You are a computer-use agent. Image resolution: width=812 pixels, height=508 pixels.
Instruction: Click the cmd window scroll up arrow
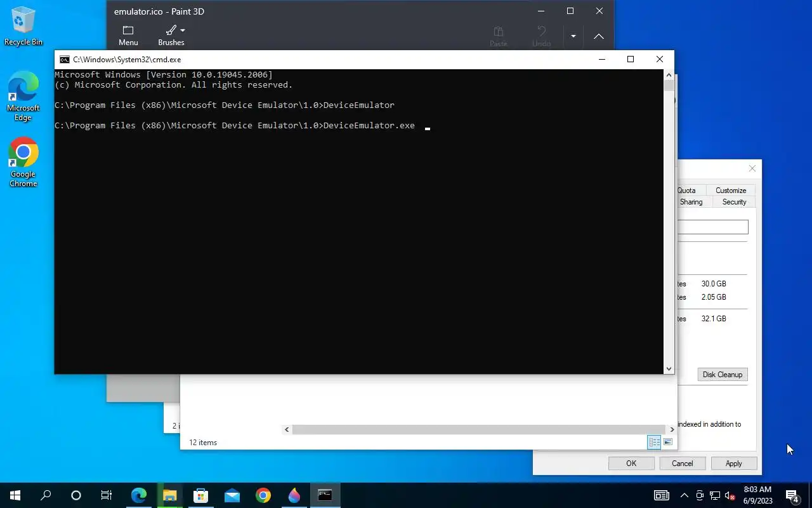click(669, 74)
